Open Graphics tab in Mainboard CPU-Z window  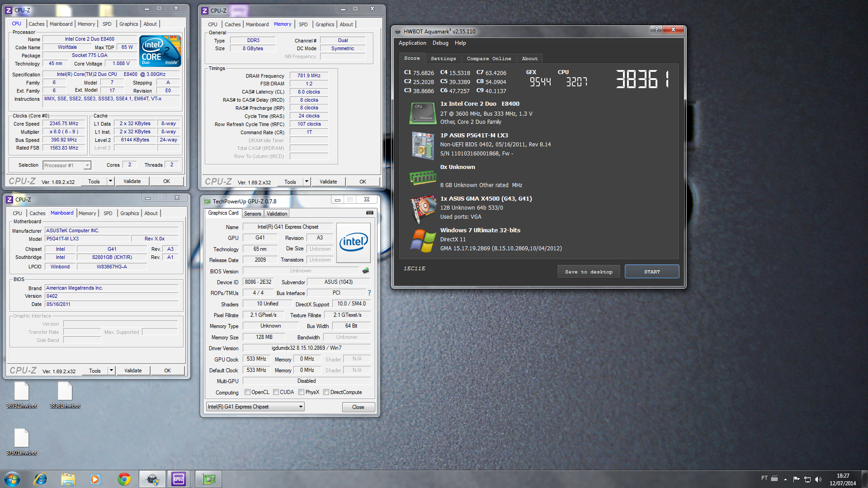(130, 213)
